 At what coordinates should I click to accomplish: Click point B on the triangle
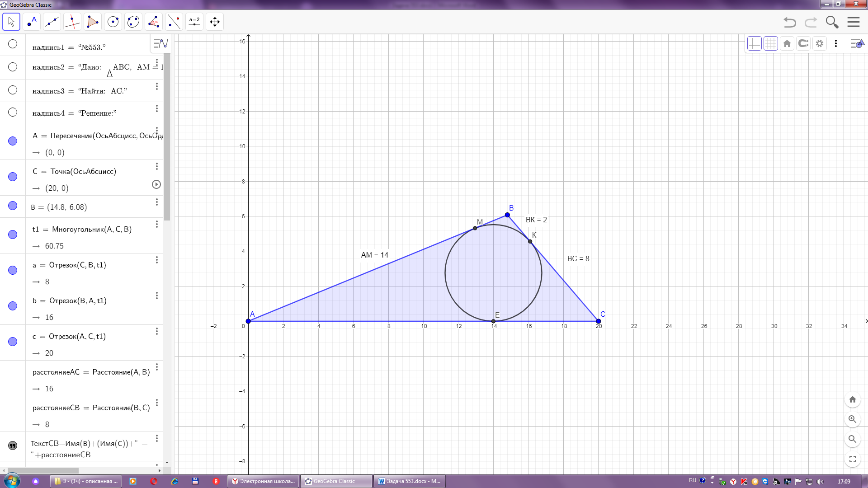[507, 215]
